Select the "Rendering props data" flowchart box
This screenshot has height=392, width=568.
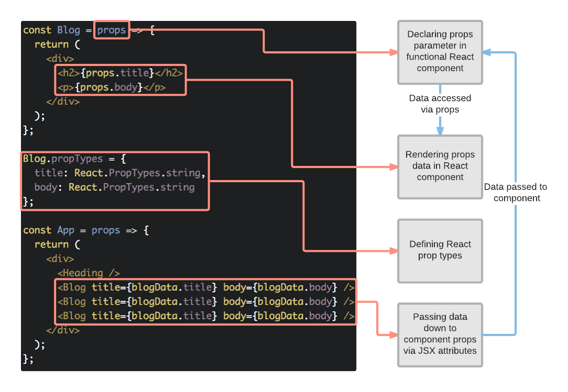(440, 166)
